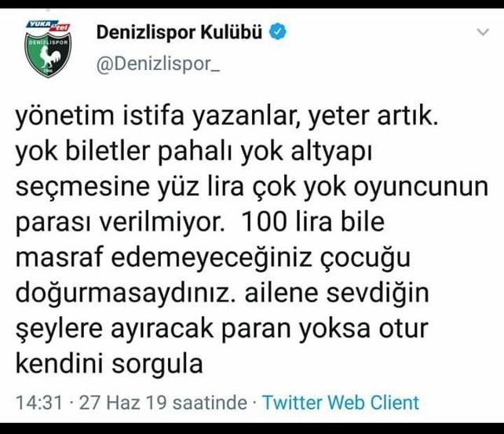
Task: Click the word 'saatinde' in footer
Action: click(x=210, y=403)
